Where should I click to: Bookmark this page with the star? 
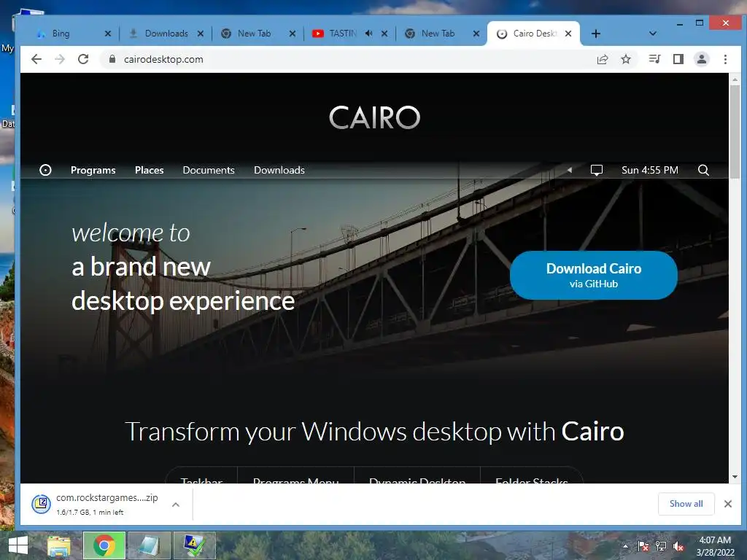[626, 59]
